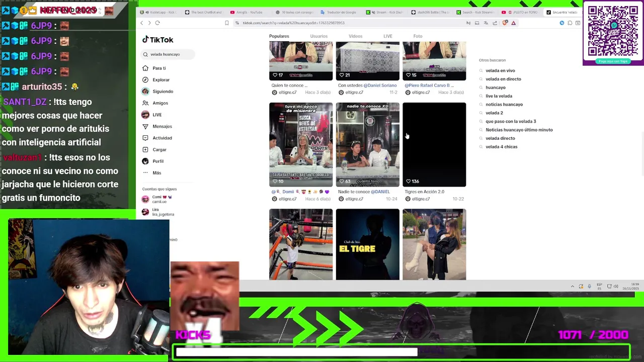The image size is (644, 362).
Task: Click the Brave shield icon
Action: 505,23
